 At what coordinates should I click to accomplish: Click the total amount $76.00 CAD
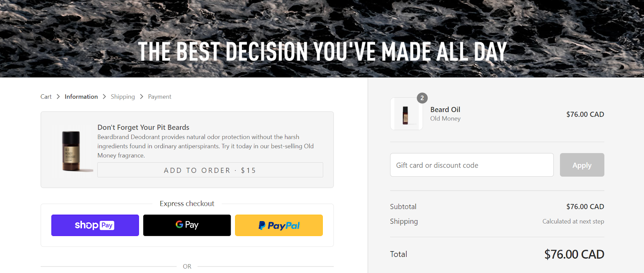click(x=574, y=254)
